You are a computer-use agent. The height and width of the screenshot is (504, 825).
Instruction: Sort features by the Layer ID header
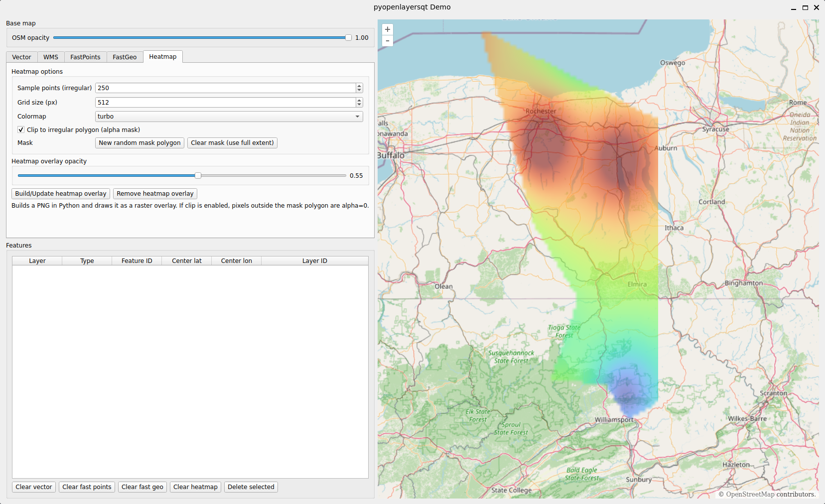pyautogui.click(x=315, y=261)
